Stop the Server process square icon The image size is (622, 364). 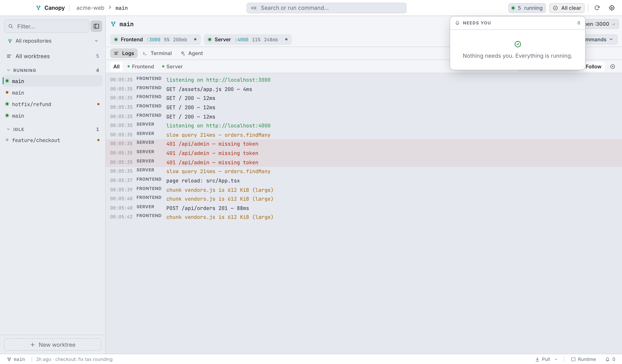[x=286, y=40]
